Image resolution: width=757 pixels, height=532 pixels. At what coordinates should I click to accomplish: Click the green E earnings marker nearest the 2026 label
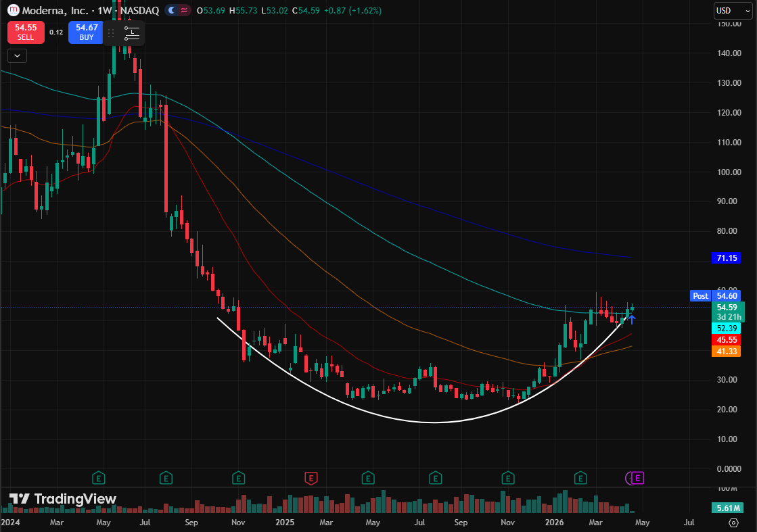(580, 479)
